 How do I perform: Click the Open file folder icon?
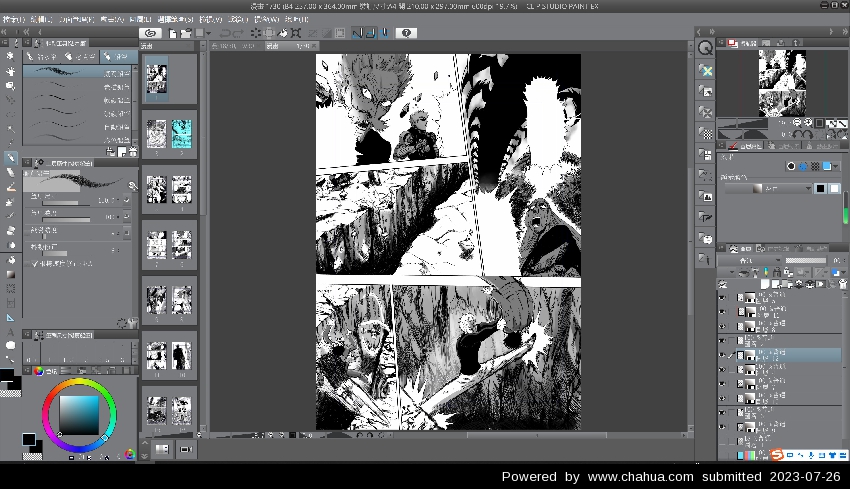[186, 33]
